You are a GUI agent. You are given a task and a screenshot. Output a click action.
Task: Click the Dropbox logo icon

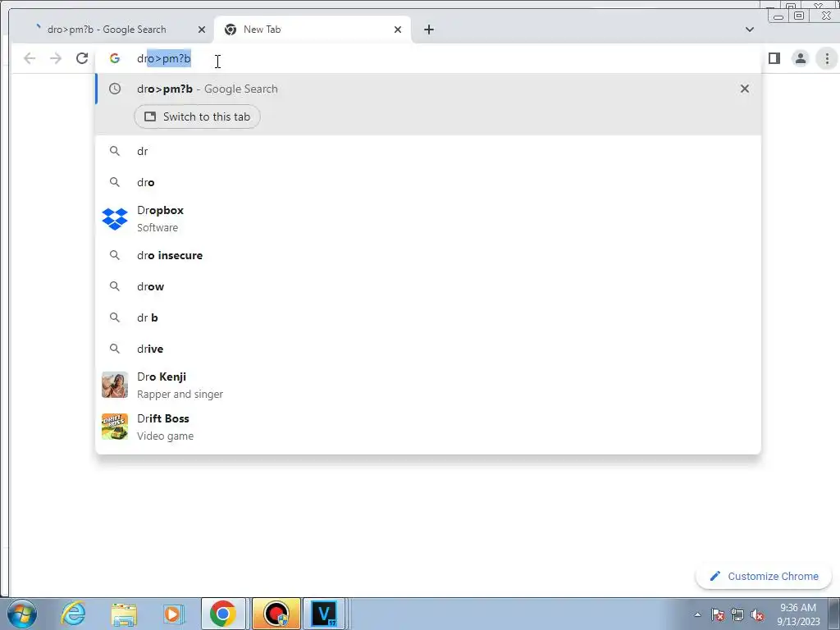[x=115, y=218]
